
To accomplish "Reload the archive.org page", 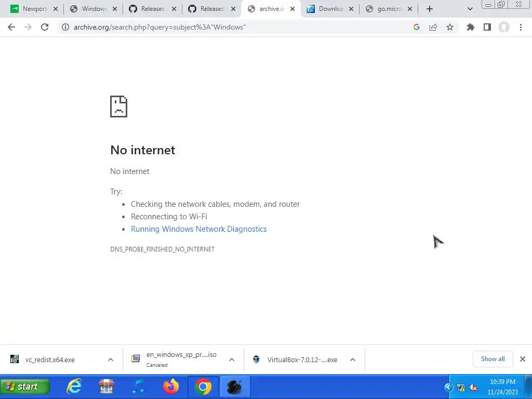I will coord(45,27).
